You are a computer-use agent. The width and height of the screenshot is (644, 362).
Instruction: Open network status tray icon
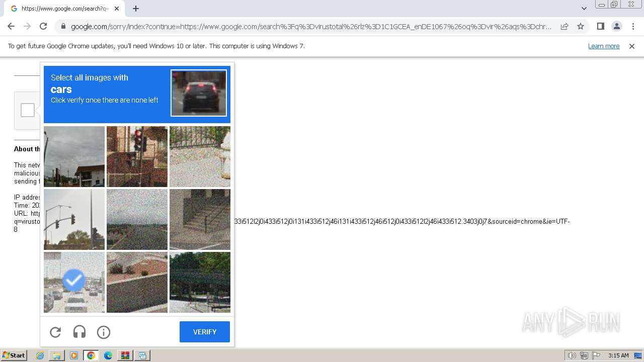click(584, 355)
